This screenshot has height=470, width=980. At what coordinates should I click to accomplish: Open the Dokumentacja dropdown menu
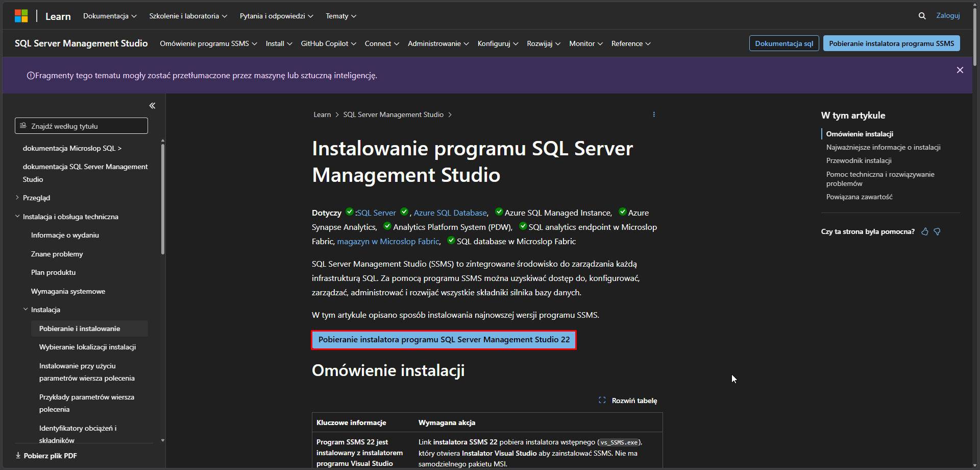click(x=110, y=16)
